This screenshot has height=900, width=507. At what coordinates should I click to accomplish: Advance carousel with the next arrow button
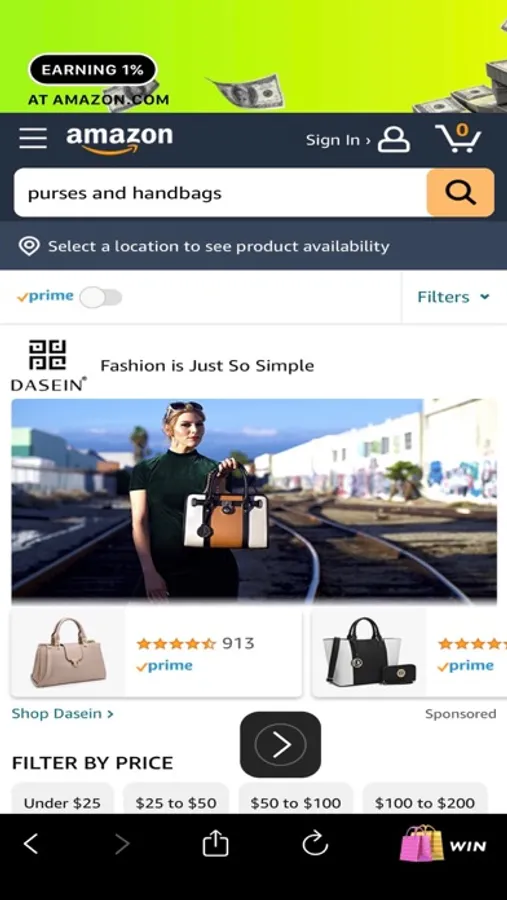[280, 744]
